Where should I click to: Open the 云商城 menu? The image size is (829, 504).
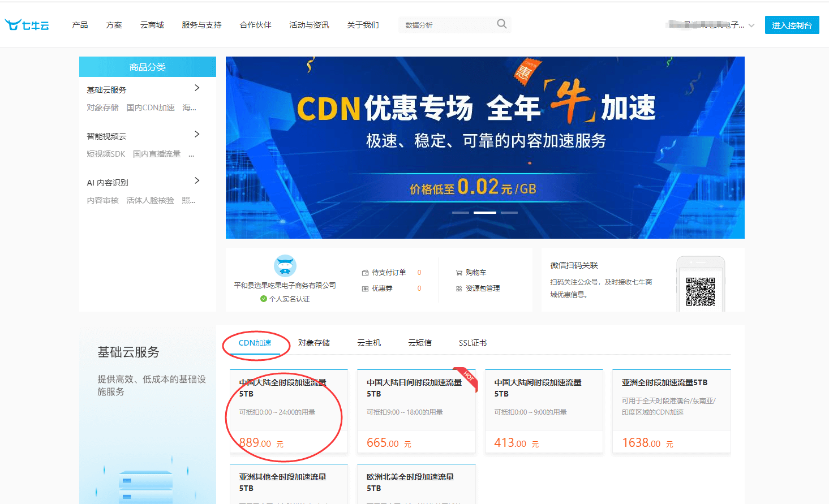coord(152,25)
